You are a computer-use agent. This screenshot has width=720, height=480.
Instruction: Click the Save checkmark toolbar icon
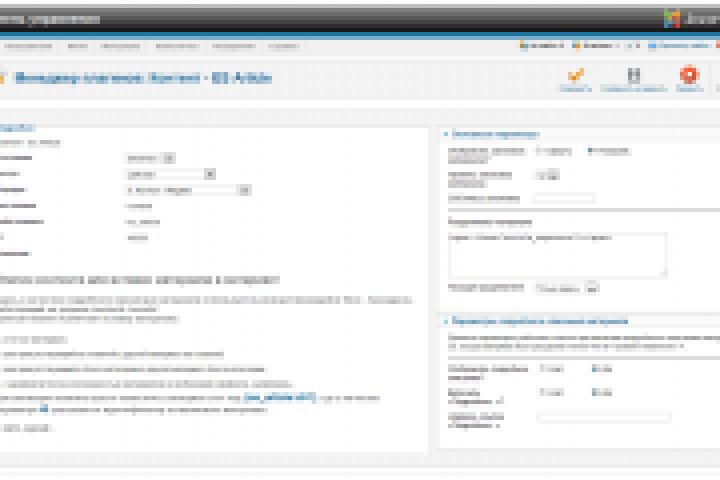575,75
